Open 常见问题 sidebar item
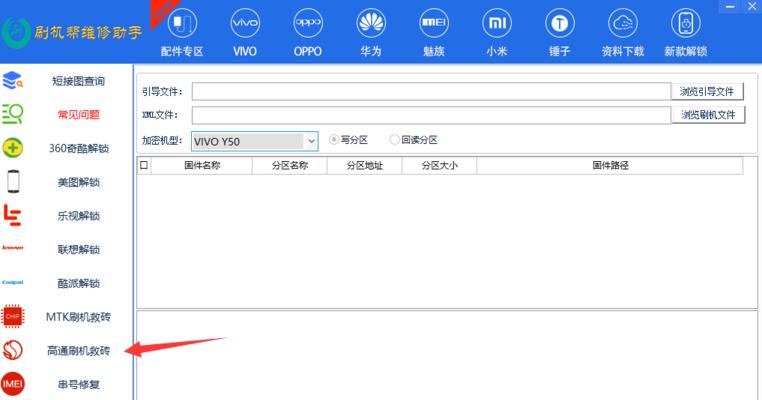Screen dimensions: 762x400 point(79,115)
